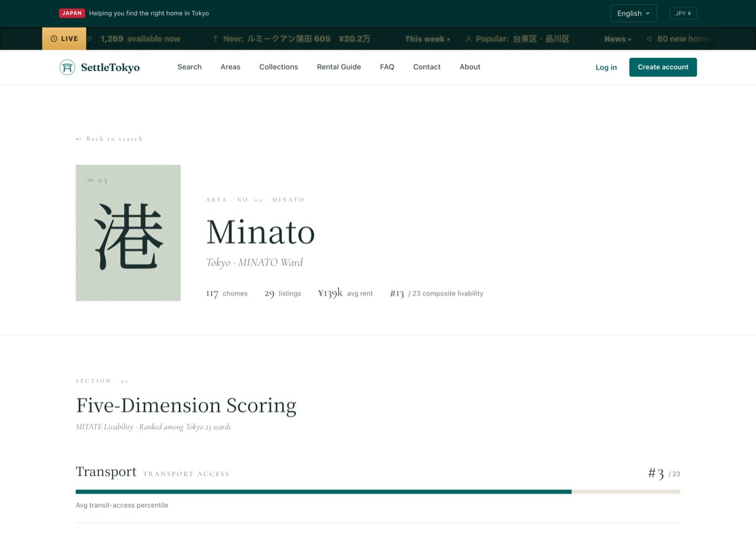756x537 pixels.
Task: Click the Five-Dimension Scoring heading
Action: click(186, 405)
